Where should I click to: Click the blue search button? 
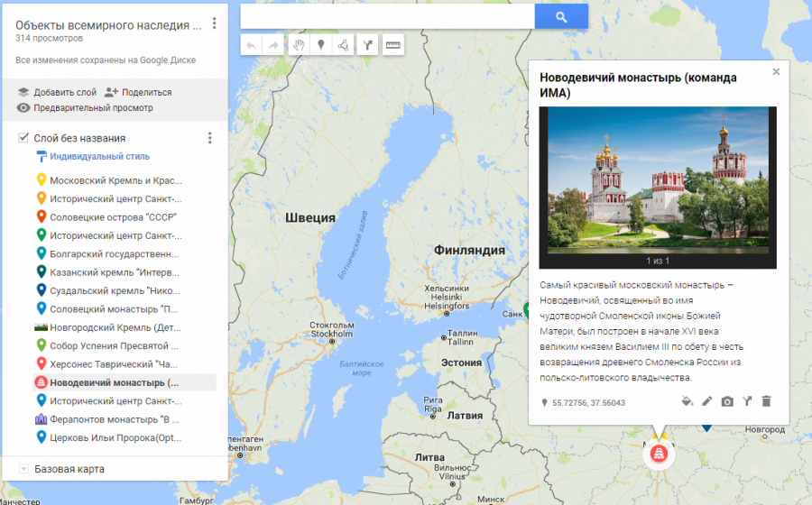click(560, 17)
